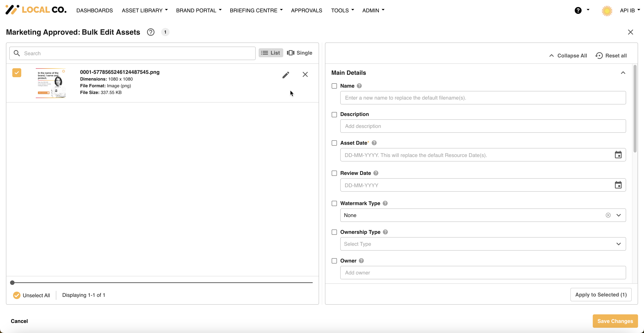The image size is (644, 333).
Task: Enable the Description field checkbox
Action: tap(334, 115)
